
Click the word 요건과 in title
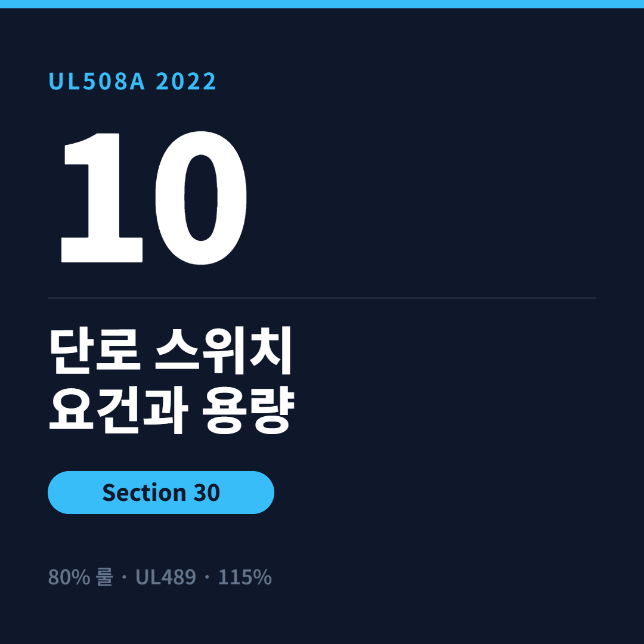click(119, 410)
